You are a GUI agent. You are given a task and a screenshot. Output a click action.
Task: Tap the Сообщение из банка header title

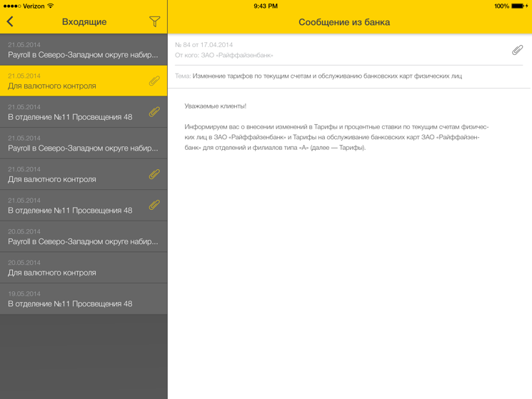(x=344, y=22)
